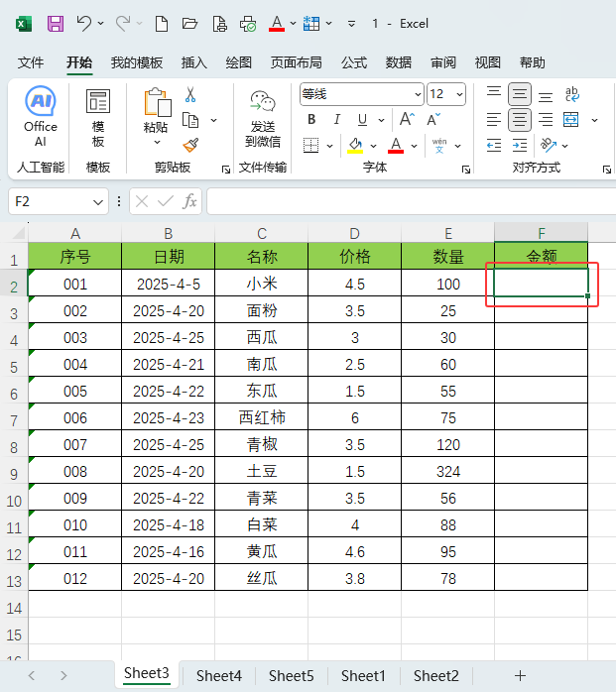Click the copy icon in clipboard group

coord(190,120)
